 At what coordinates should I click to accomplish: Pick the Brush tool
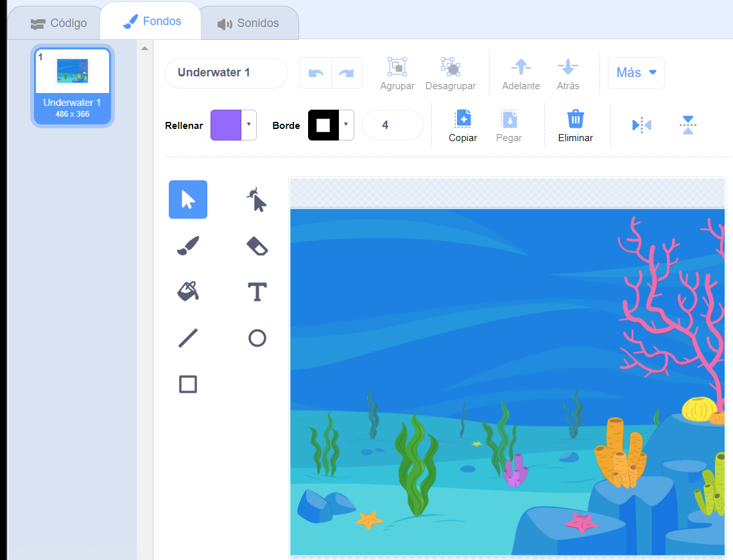pos(188,246)
